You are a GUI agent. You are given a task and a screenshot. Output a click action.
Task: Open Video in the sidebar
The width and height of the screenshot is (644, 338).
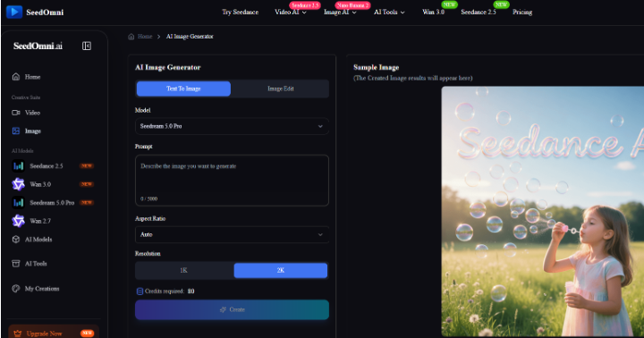(32, 113)
